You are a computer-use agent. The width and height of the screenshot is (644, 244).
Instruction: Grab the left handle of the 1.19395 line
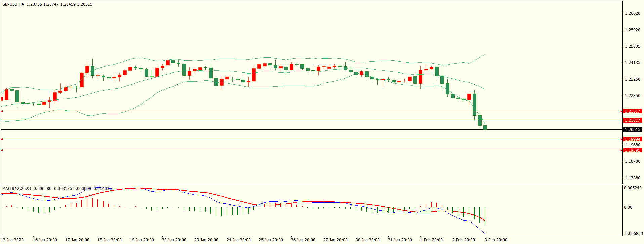pyautogui.click(x=2, y=150)
